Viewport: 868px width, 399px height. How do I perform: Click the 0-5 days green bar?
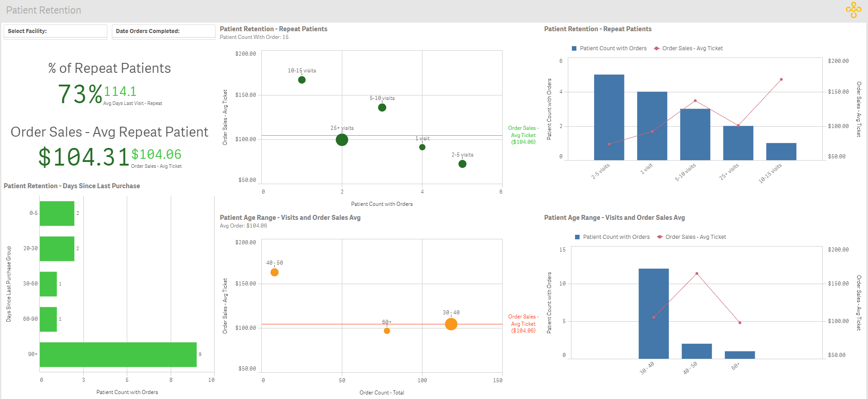(57, 213)
